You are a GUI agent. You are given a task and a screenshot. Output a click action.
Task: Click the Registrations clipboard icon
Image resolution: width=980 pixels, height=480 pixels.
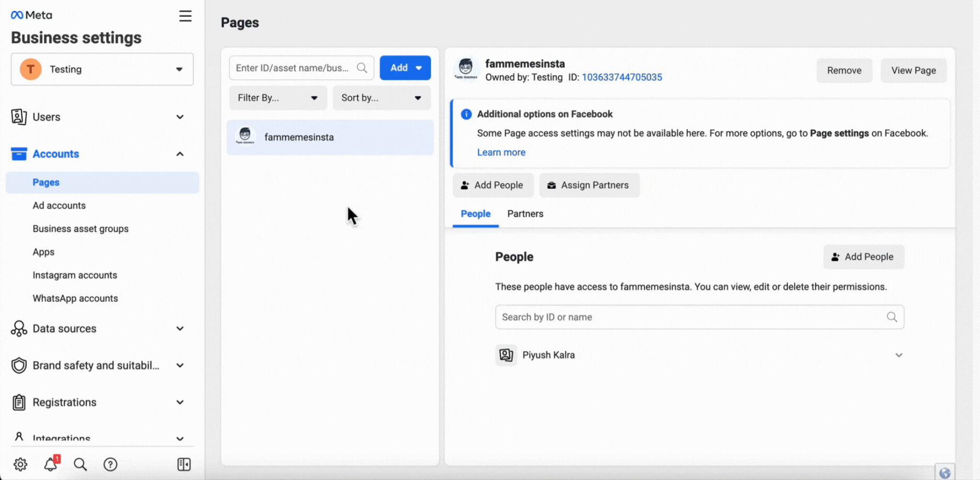[x=19, y=402]
